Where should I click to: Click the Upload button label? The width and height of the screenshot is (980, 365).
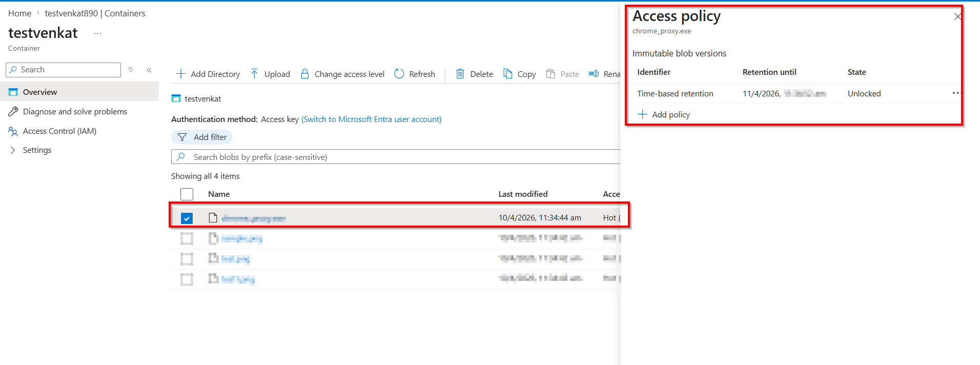(x=277, y=74)
